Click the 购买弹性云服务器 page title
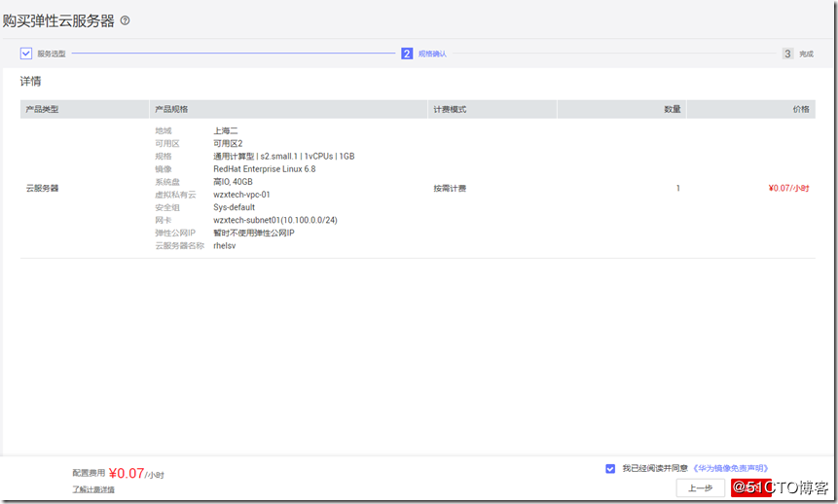This screenshot has width=838, height=504. [58, 20]
